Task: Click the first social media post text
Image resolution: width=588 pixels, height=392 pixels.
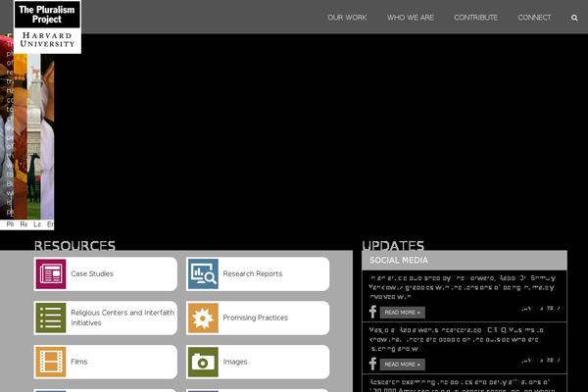Action: click(462, 287)
